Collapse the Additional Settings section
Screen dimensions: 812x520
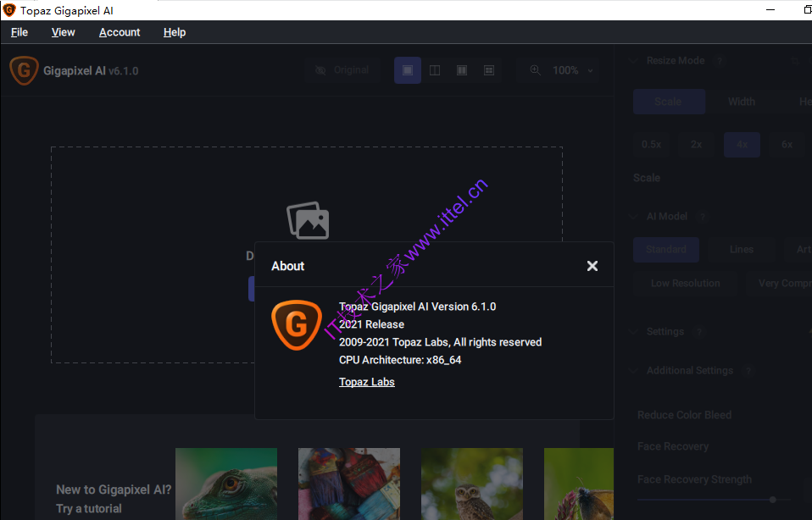(633, 370)
